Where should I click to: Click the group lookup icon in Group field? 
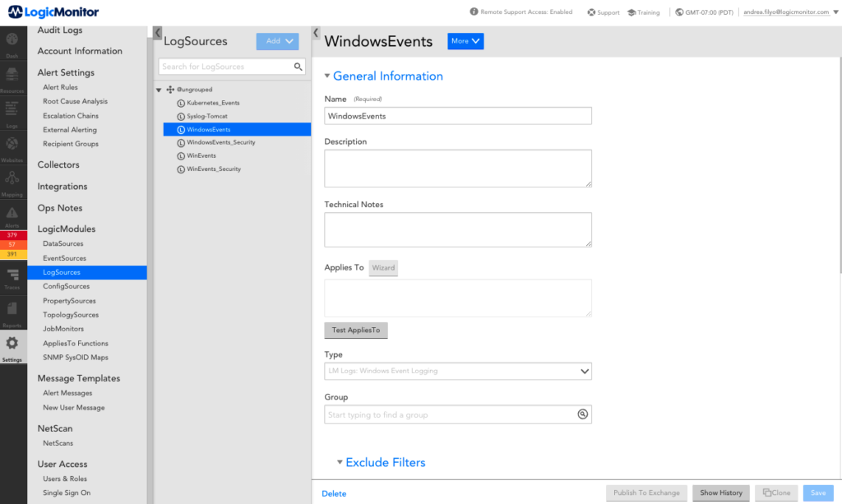[583, 414]
